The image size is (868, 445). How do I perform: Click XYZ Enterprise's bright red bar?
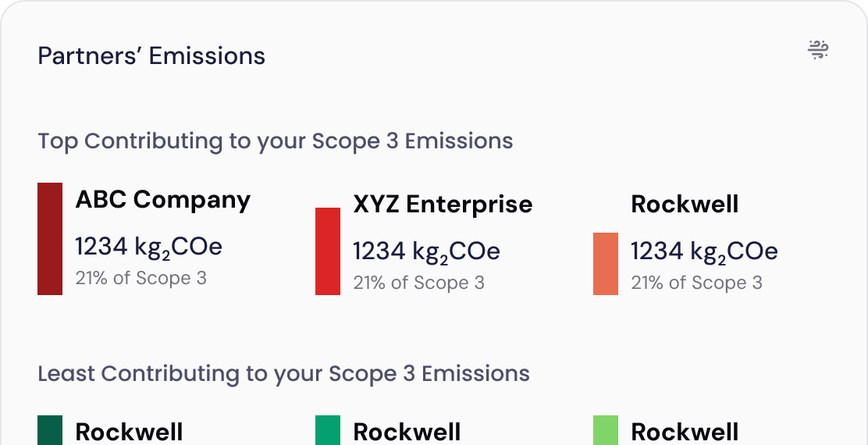[328, 251]
